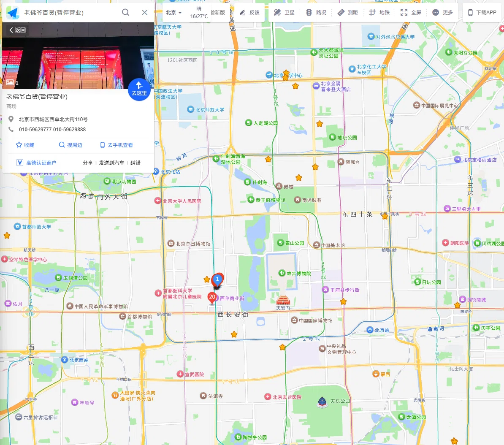Click the 国贸商城 shopping icon
This screenshot has height=445, width=504.
(x=463, y=299)
